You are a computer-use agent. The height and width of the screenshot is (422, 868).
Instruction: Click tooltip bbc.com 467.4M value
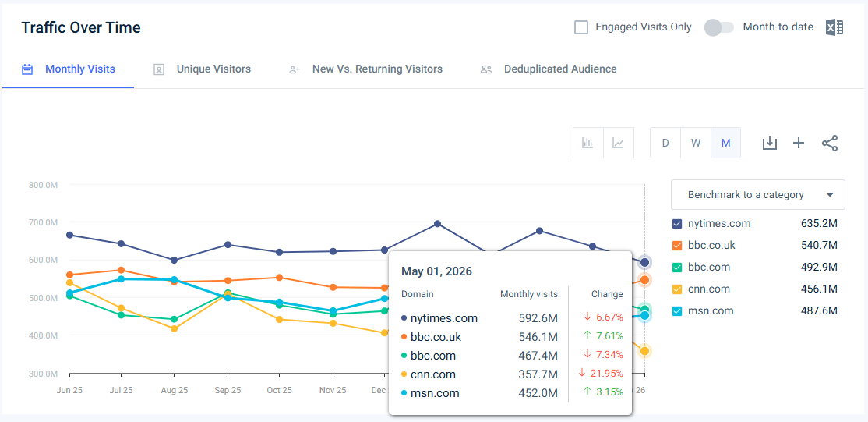click(540, 356)
